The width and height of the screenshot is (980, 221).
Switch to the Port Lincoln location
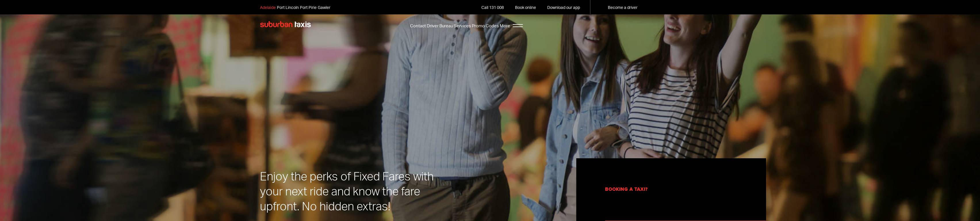[288, 7]
